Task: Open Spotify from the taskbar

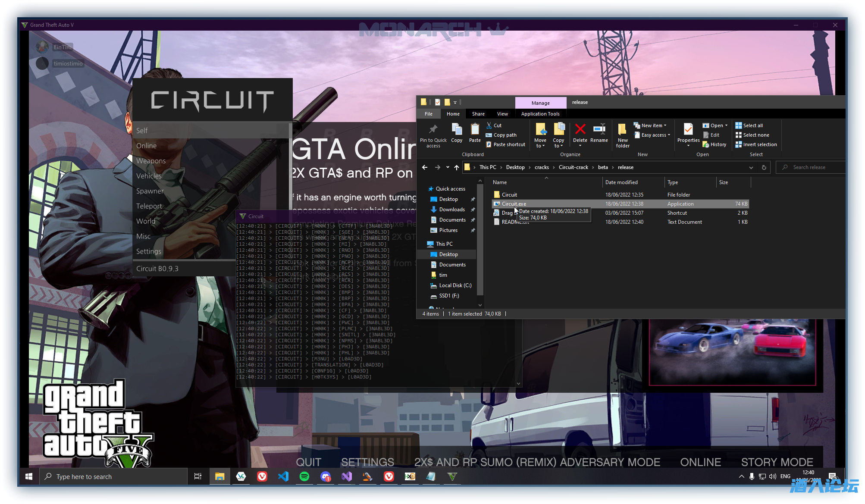Action: coord(304,476)
